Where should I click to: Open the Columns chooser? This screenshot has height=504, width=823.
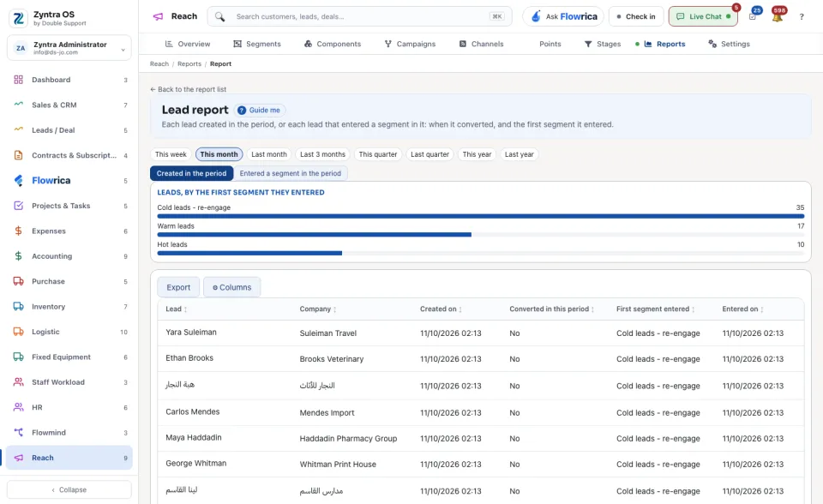pos(232,287)
